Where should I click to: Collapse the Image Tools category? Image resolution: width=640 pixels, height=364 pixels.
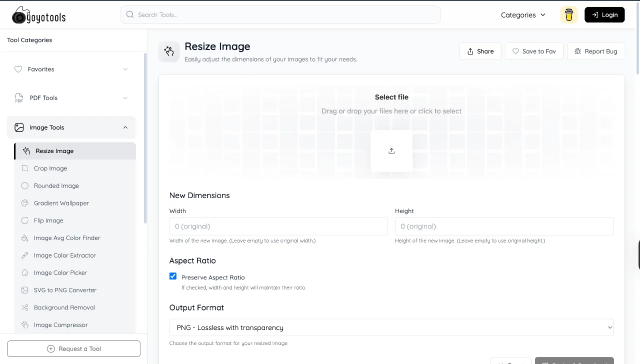[x=71, y=127]
